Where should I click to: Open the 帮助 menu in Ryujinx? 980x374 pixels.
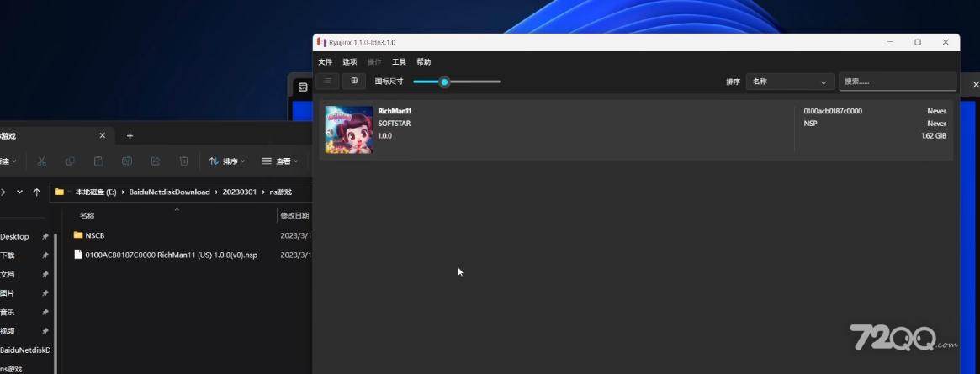(424, 62)
